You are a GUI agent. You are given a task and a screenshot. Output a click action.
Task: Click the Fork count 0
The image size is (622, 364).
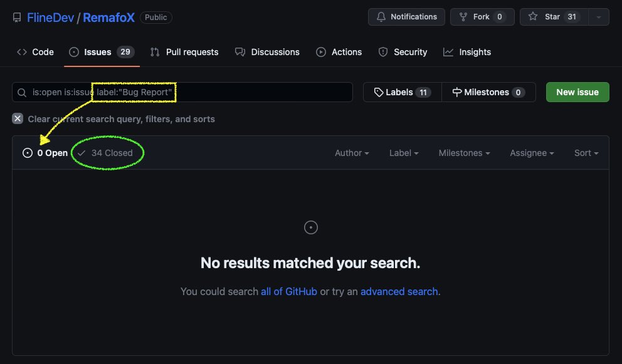coord(500,17)
